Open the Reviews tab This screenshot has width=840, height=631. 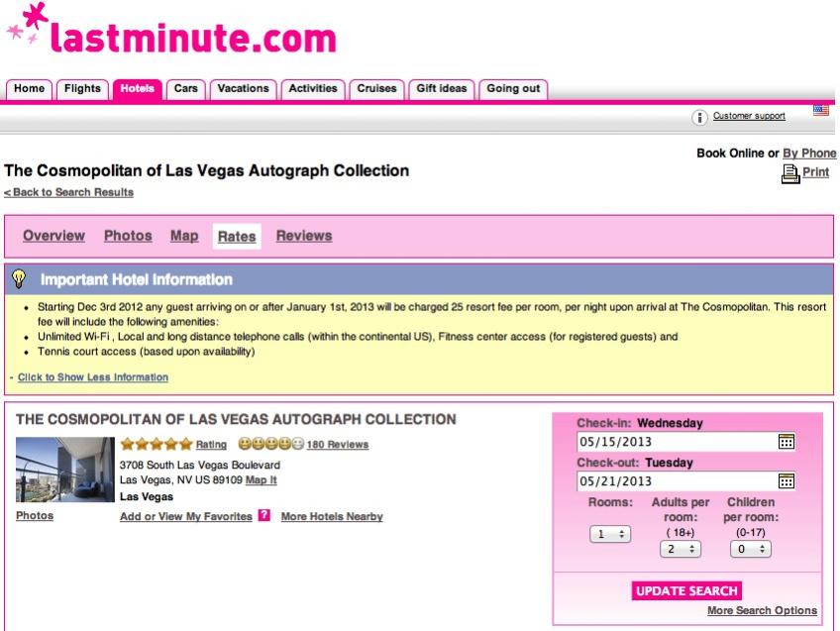[x=303, y=236]
